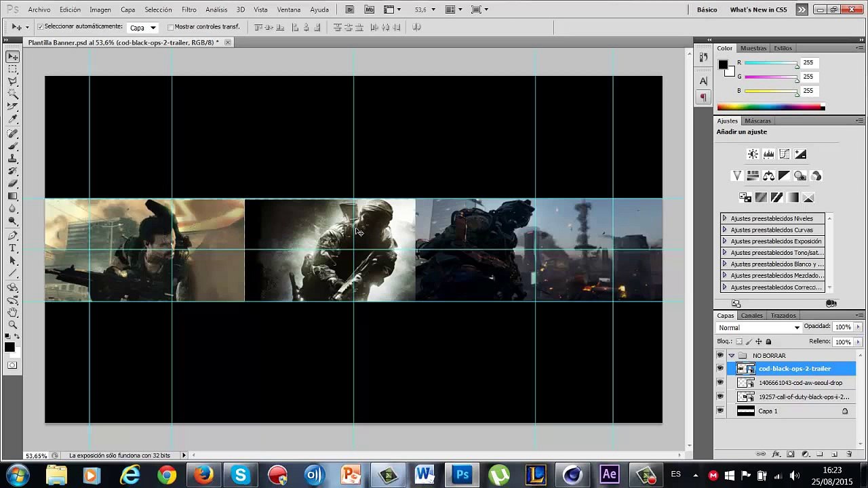Viewport: 868px width, 488px height.
Task: Select the Spot Healing Brush tool
Action: (x=13, y=134)
